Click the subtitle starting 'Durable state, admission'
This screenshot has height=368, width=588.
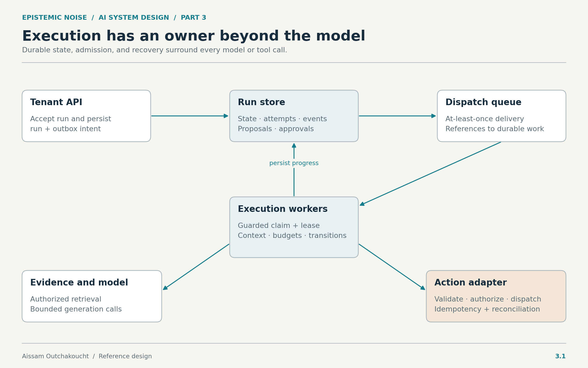pos(155,50)
